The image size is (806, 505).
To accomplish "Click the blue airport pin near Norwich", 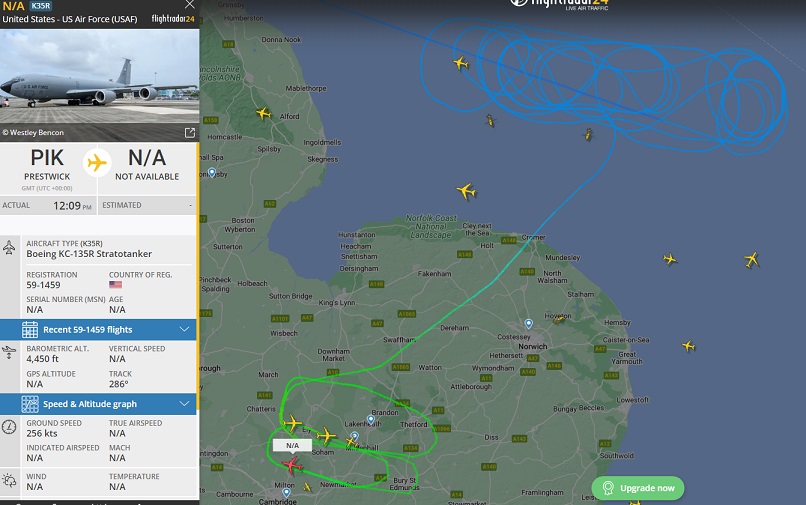I will pyautogui.click(x=528, y=323).
